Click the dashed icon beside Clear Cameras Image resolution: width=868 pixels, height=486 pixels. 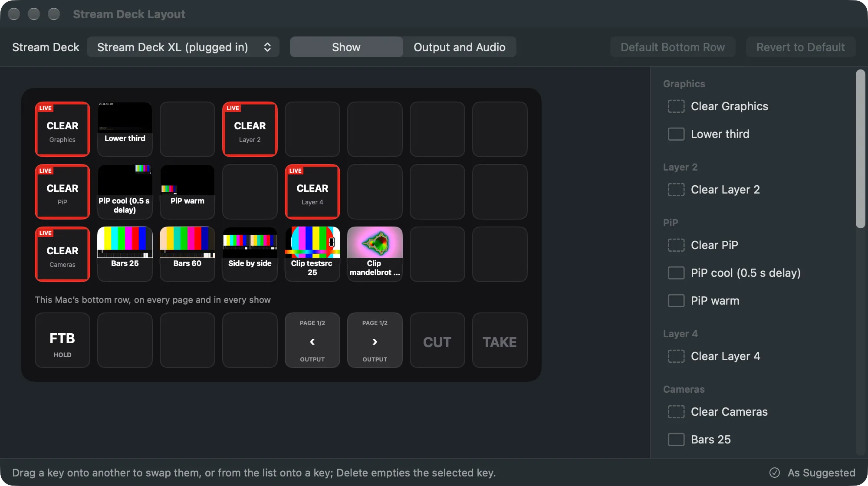tap(676, 412)
